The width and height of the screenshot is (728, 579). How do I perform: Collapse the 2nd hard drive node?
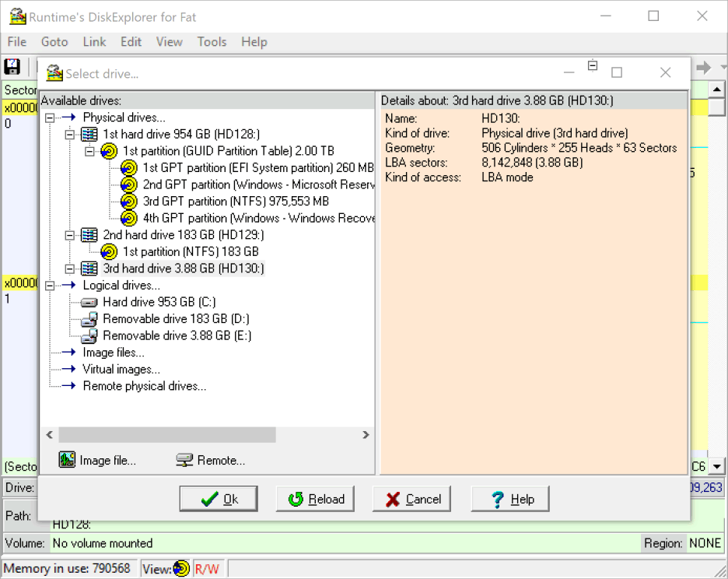pyautogui.click(x=70, y=235)
